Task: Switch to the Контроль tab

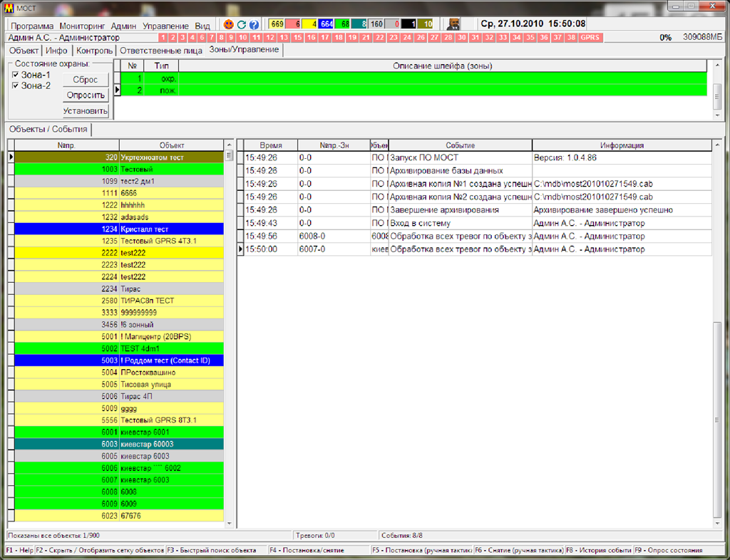Action: 95,51
